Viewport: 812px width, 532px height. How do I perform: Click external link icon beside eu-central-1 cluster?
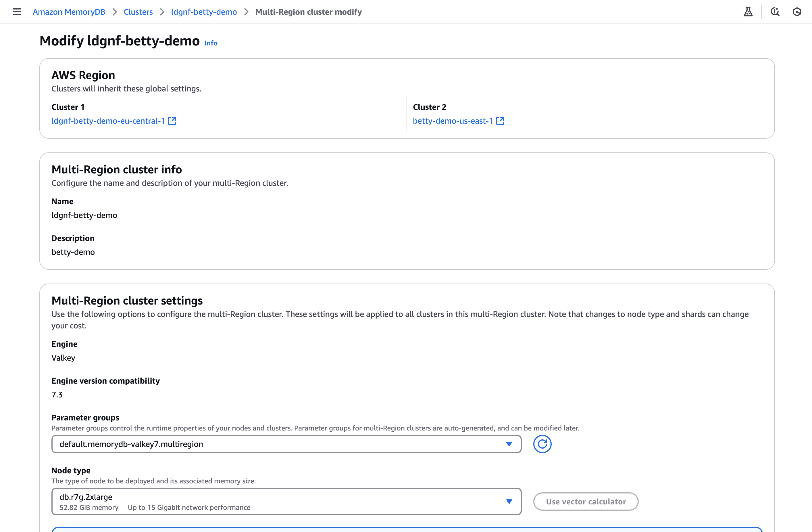(x=172, y=120)
